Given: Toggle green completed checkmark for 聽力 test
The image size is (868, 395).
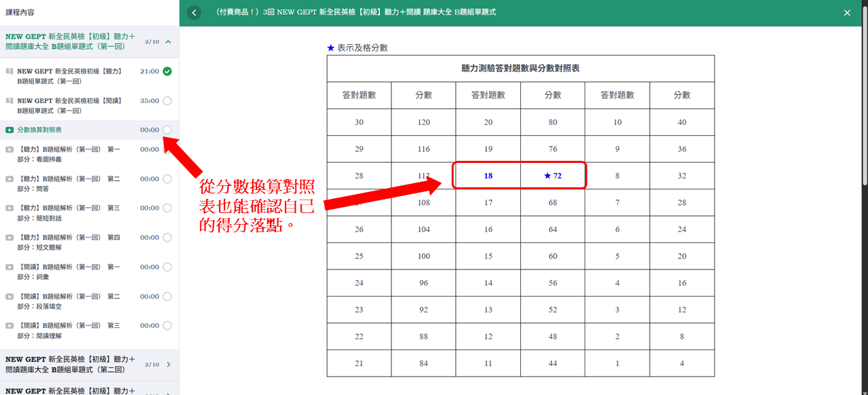Looking at the screenshot, I should pyautogui.click(x=167, y=71).
